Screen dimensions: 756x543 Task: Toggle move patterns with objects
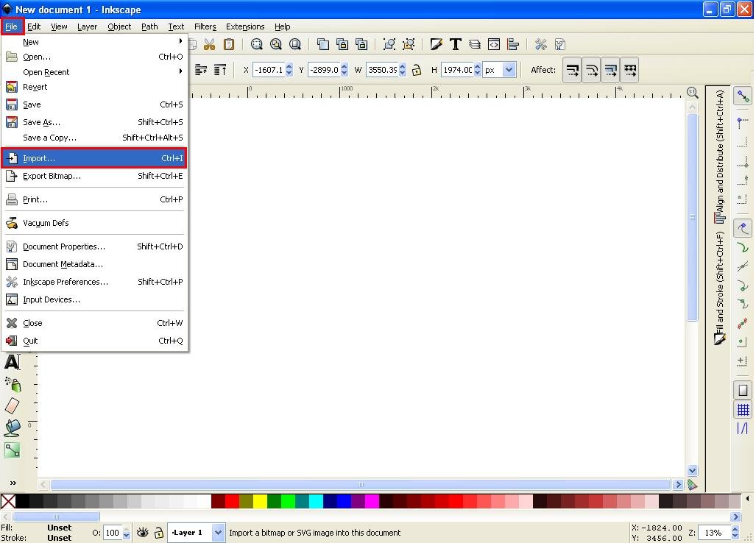coord(630,71)
